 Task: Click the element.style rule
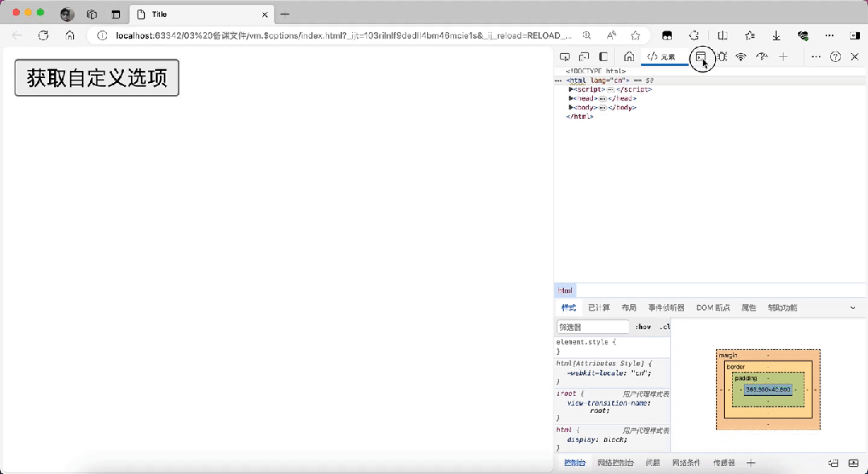pos(612,347)
